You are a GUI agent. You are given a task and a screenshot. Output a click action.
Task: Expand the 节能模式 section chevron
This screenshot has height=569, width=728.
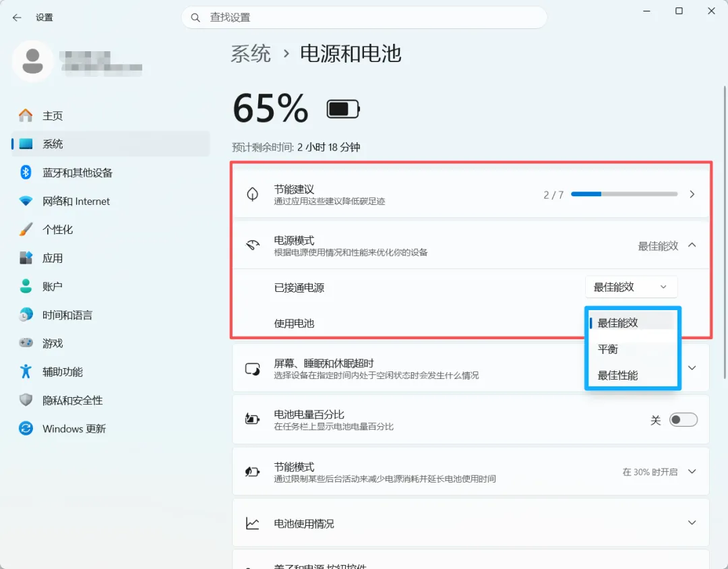click(x=692, y=471)
